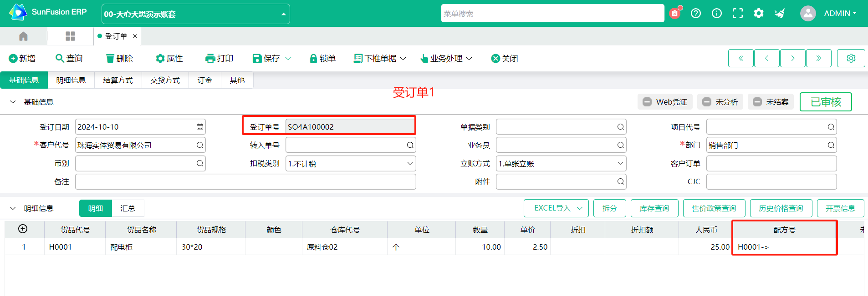Open the calendar picker for 受订日期
Image resolution: width=868 pixels, height=296 pixels.
[x=199, y=127]
